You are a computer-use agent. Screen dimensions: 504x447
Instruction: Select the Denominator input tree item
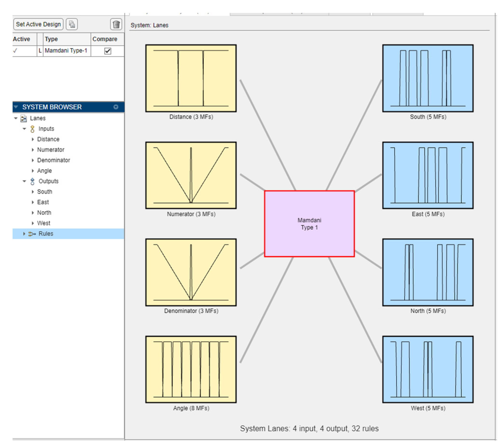pos(54,160)
